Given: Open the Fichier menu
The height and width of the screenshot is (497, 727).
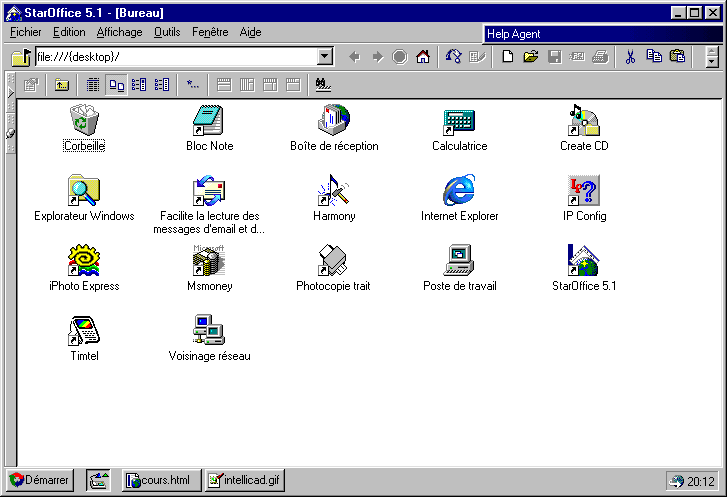Looking at the screenshot, I should click(26, 32).
